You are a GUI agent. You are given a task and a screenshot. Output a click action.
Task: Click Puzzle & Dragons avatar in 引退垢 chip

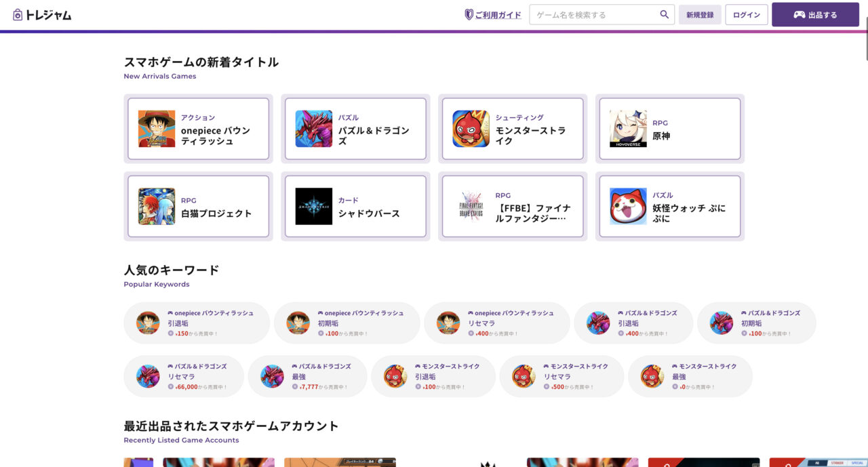pos(598,323)
